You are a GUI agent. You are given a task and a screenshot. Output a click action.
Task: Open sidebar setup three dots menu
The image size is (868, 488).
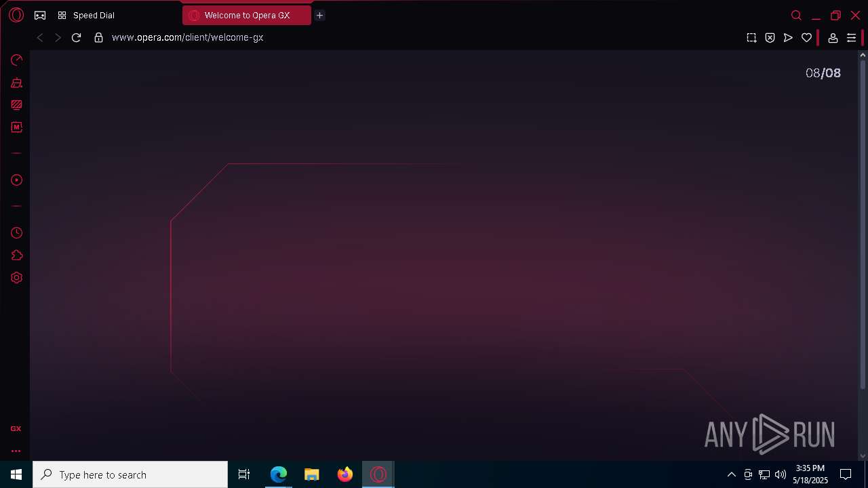pyautogui.click(x=16, y=451)
